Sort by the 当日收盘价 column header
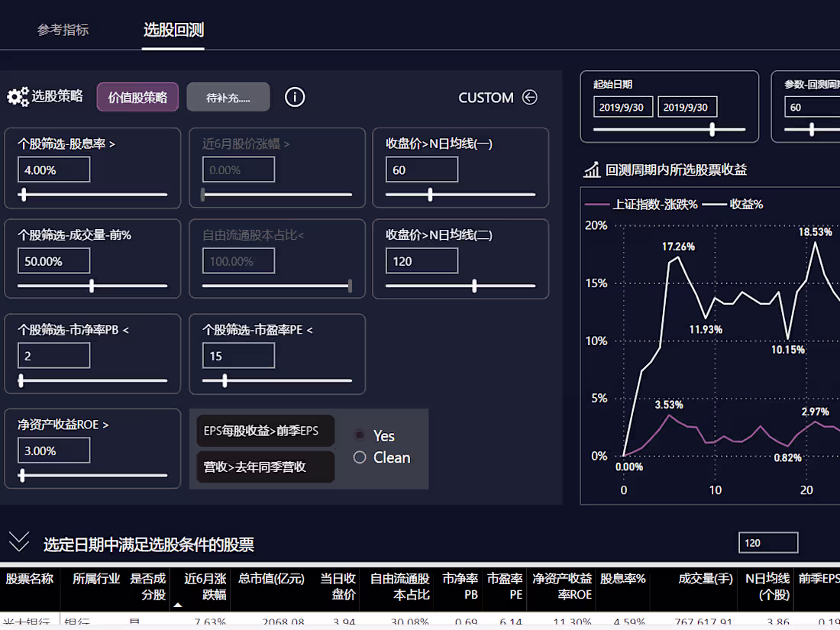This screenshot has width=840, height=630. tap(338, 586)
